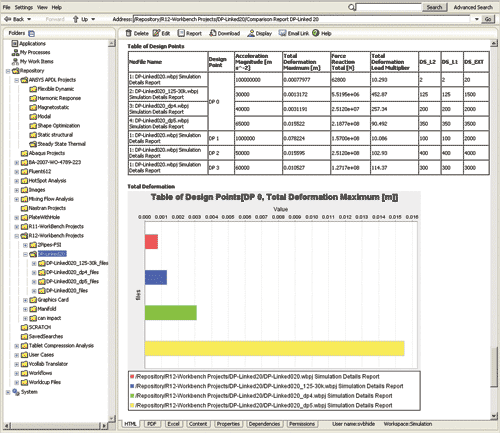The width and height of the screenshot is (500, 433).
Task: Open the Magnetostatic folder
Action: click(49, 107)
